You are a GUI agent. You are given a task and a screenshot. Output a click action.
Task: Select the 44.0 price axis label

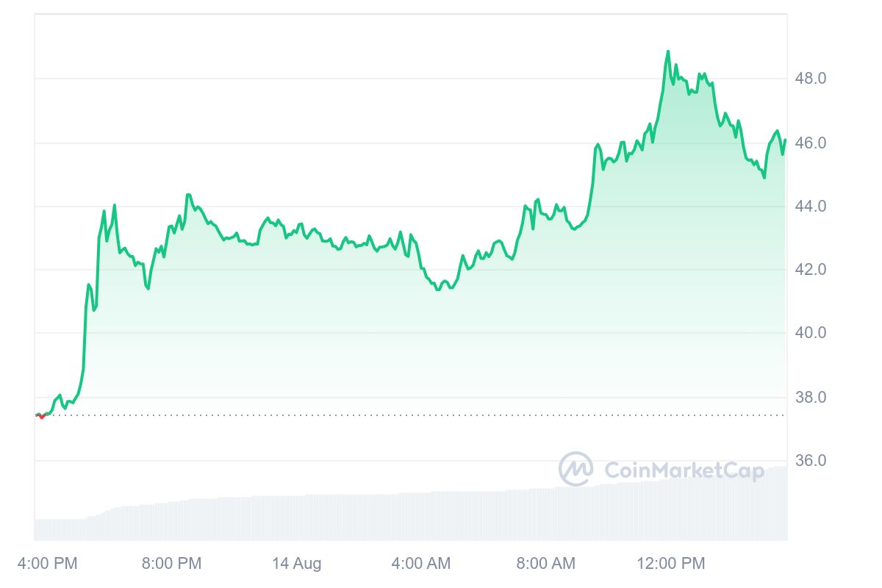pyautogui.click(x=811, y=207)
